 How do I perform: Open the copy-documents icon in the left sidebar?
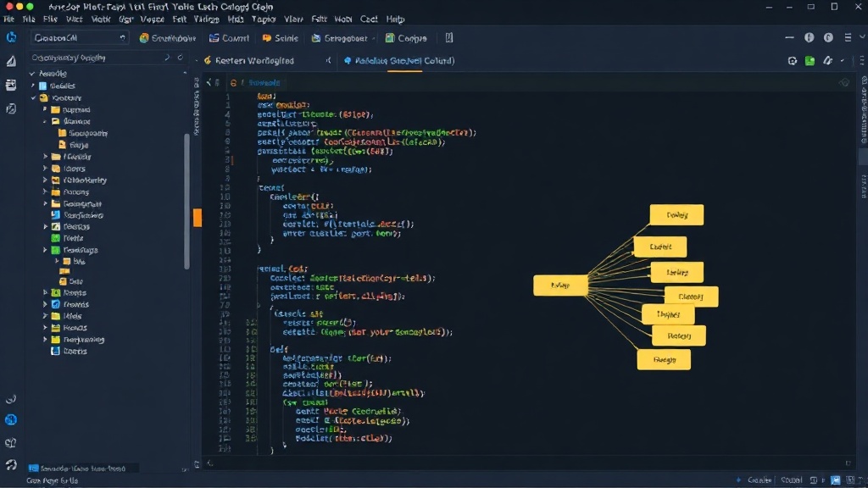point(11,108)
